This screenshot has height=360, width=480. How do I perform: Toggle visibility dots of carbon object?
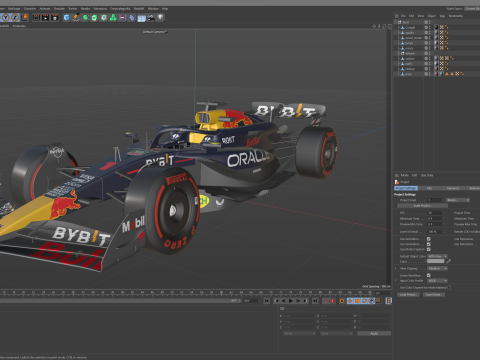(429, 58)
